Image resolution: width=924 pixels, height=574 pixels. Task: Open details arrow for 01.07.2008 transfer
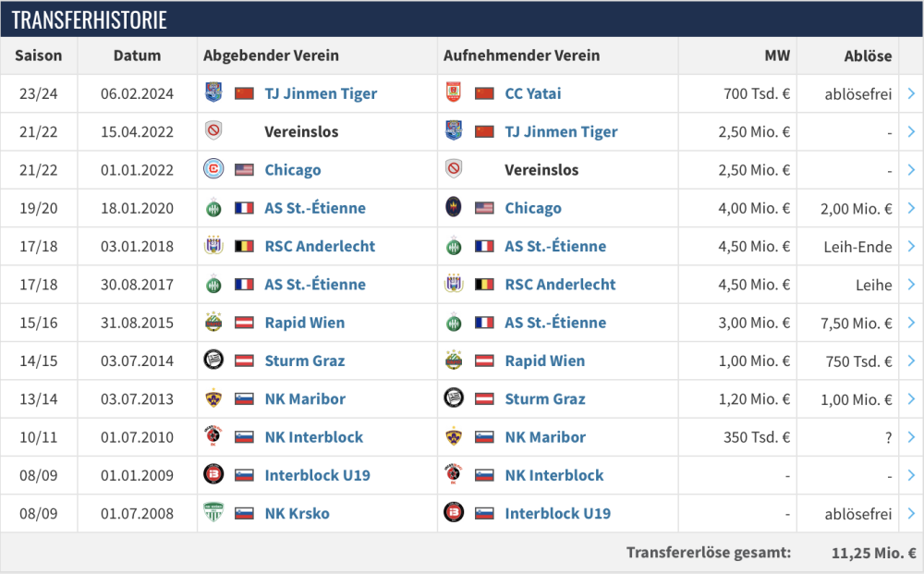click(911, 514)
